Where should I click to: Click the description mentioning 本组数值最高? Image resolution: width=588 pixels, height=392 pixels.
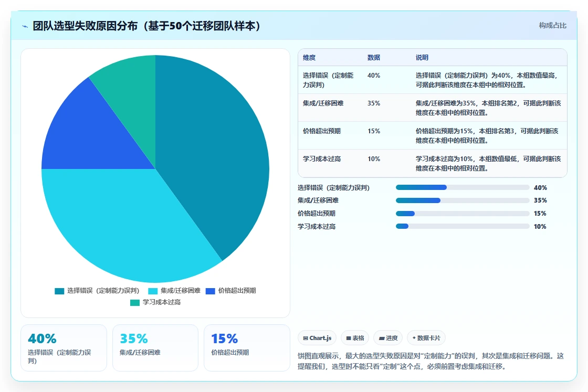[x=488, y=80]
